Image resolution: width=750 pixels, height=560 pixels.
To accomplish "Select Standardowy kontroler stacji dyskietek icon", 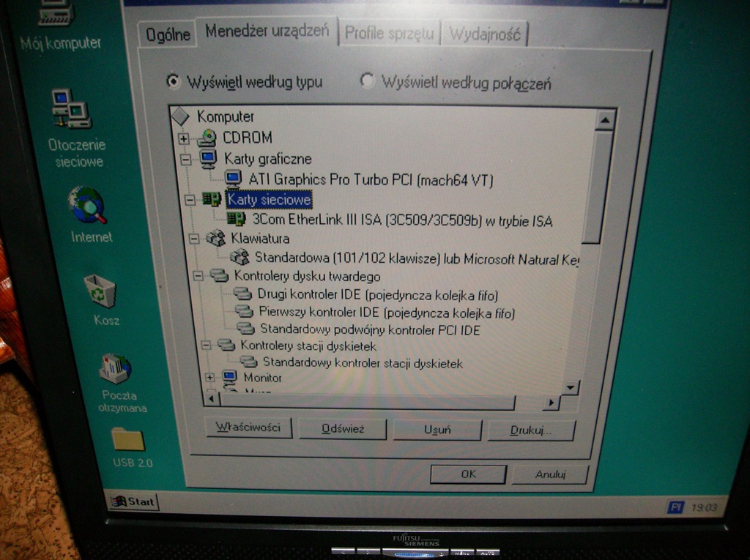I will click(249, 362).
